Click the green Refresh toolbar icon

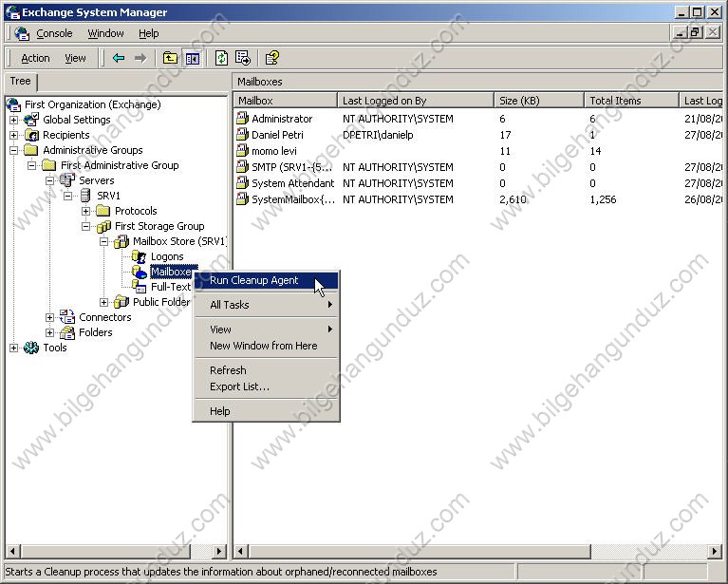point(221,58)
